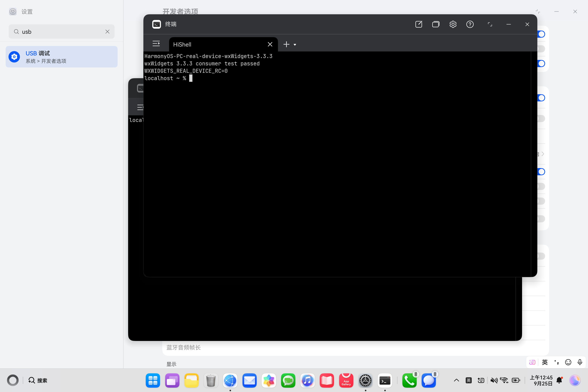This screenshot has width=588, height=392.
Task: Expand the new-tab shell type dropdown arrow
Action: (295, 45)
